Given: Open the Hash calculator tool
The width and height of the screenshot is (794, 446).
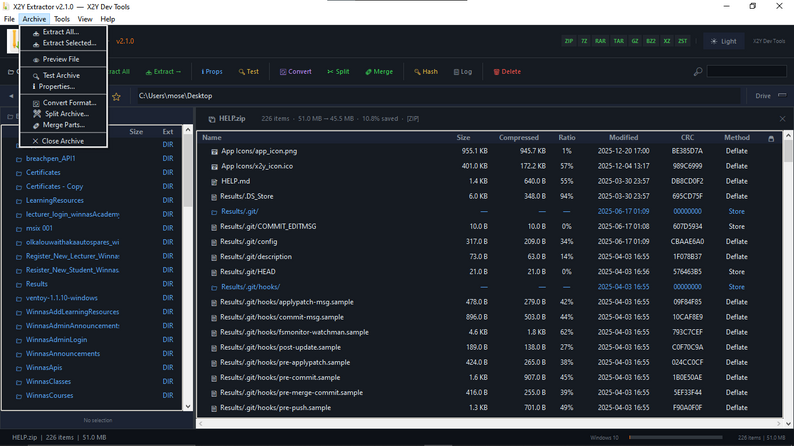Looking at the screenshot, I should click(426, 72).
